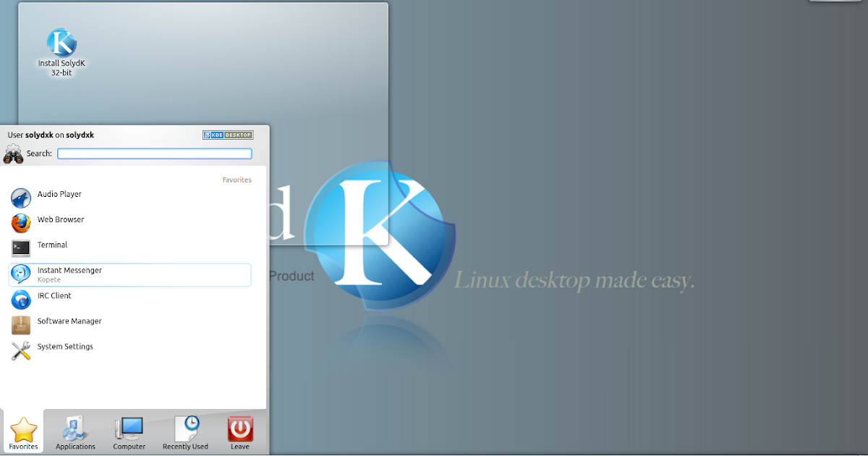Click the menu Search input field
Screen dimensions: 868x456
tap(155, 153)
